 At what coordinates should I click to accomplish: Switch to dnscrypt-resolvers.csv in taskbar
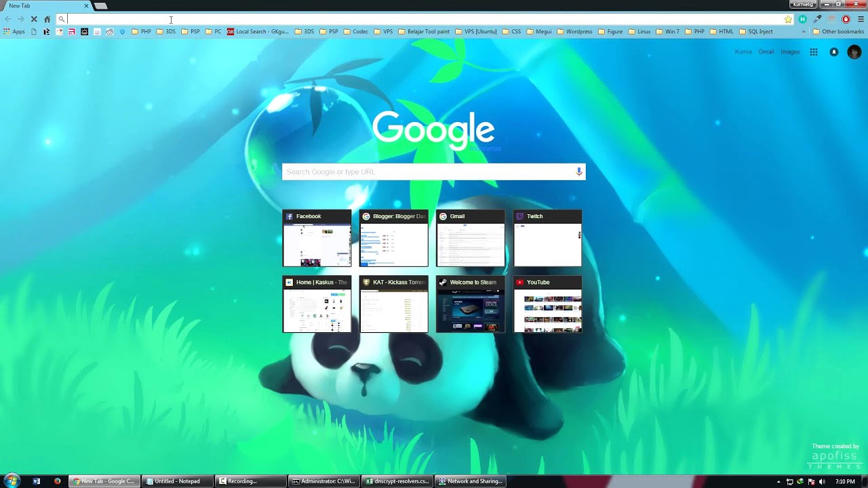[x=397, y=481]
